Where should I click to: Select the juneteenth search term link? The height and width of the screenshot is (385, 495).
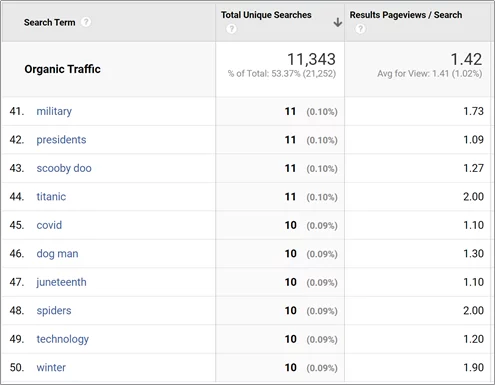point(61,282)
